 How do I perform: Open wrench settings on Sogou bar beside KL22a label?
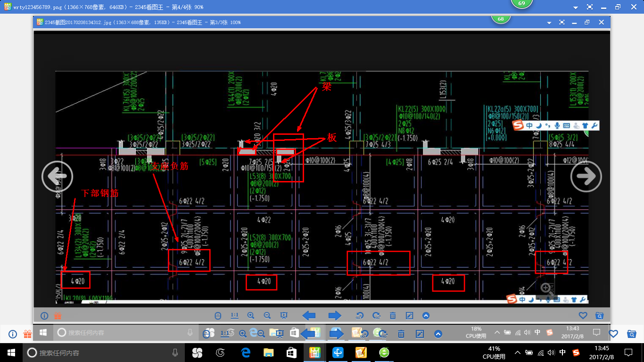(594, 125)
